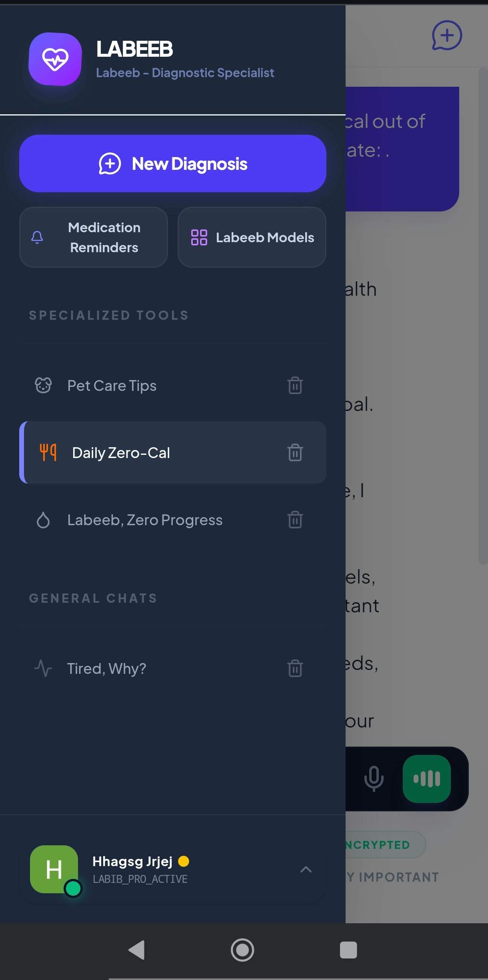Delete the Tired, Why? chat
The height and width of the screenshot is (980, 488).
coord(295,668)
